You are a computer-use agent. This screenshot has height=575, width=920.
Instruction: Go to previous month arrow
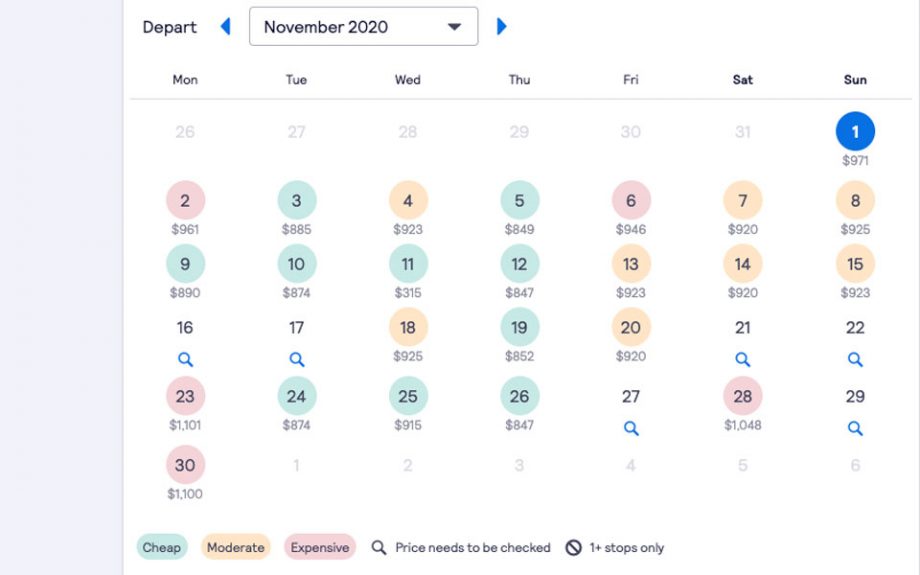pyautogui.click(x=225, y=26)
